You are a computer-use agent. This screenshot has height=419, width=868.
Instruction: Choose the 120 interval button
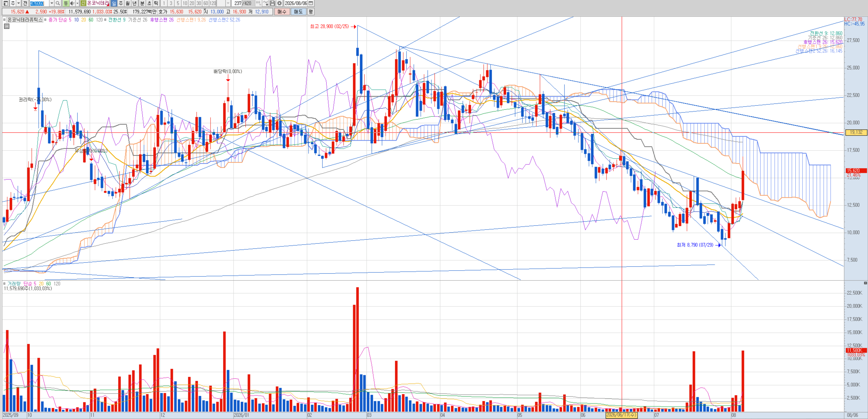213,3
